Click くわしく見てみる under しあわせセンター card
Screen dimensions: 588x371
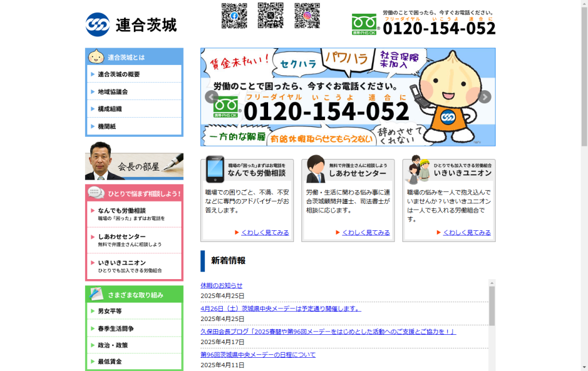click(366, 233)
